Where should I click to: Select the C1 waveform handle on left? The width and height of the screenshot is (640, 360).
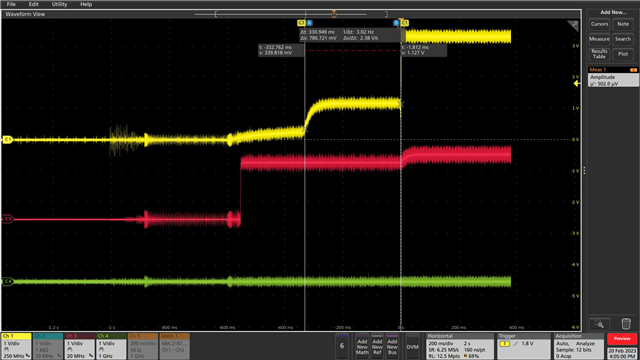pos(7,140)
